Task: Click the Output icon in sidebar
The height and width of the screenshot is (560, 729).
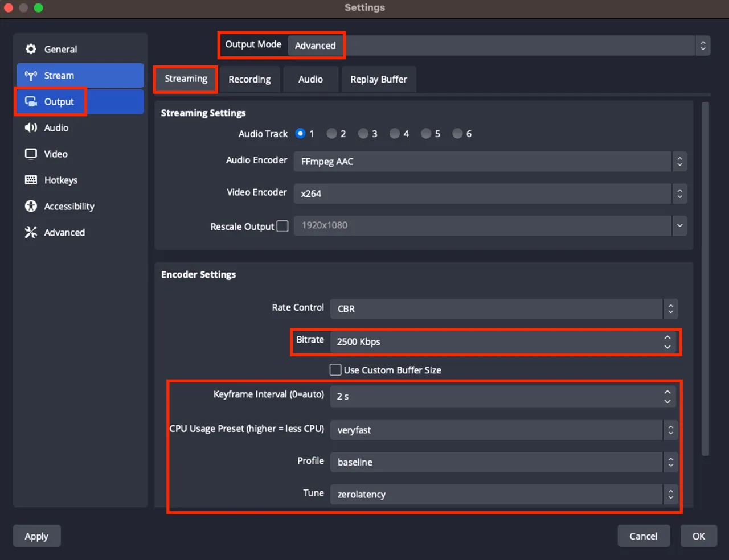Action: 31,102
